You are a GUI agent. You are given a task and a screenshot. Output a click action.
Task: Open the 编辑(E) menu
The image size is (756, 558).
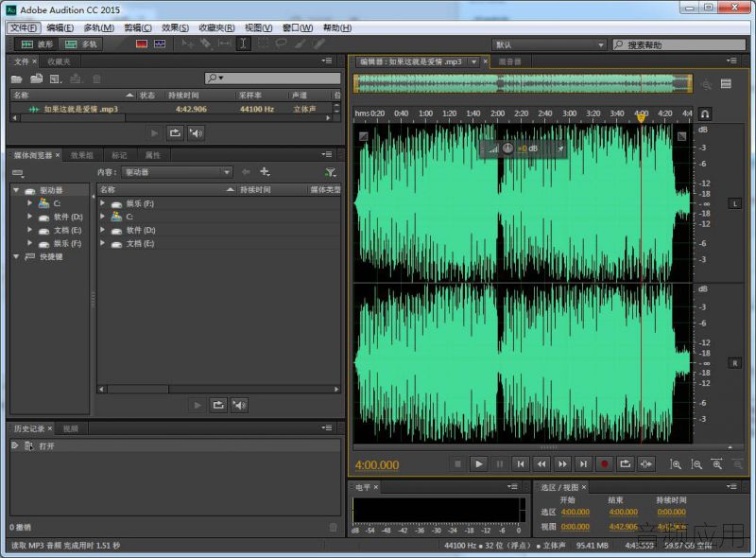[60, 27]
